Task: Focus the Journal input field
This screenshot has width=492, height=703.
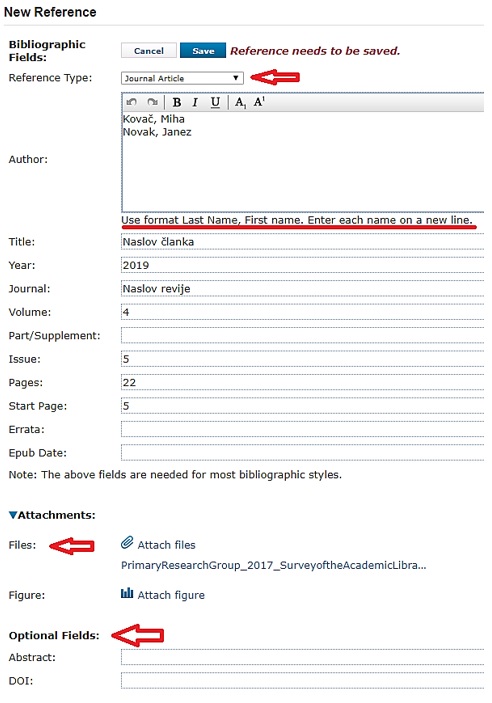Action: [x=302, y=289]
